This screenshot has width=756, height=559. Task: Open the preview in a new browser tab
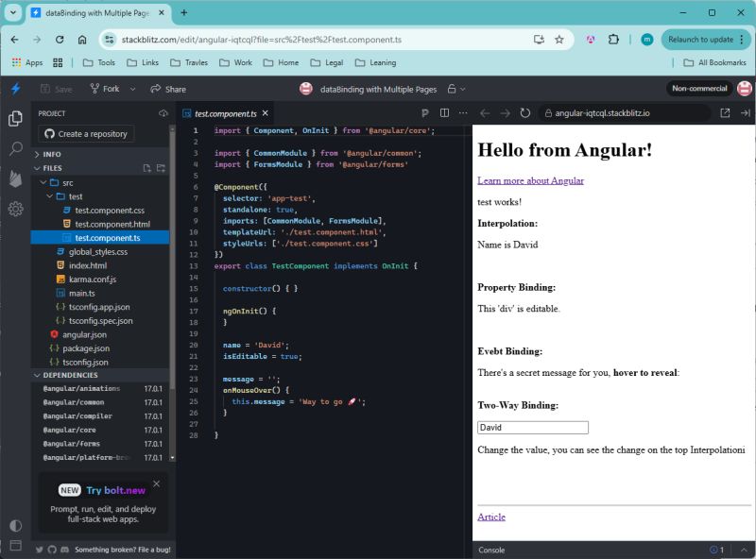726,111
